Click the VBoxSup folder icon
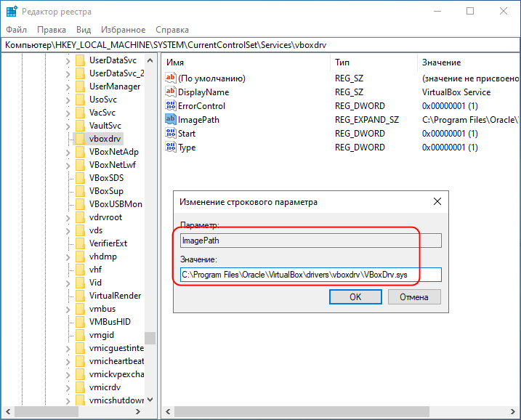This screenshot has width=521, height=420. click(x=80, y=191)
